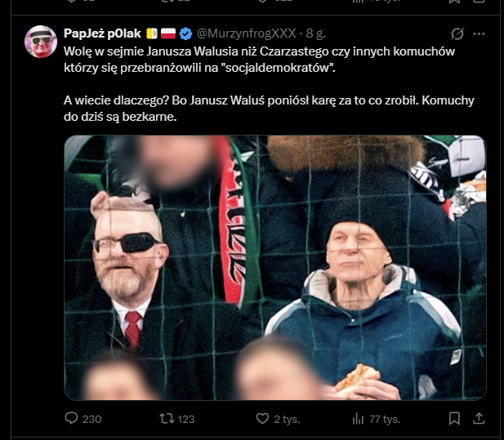Open view analytics bar chart icon
Viewport: 504px width, 440px height.
coord(357,419)
